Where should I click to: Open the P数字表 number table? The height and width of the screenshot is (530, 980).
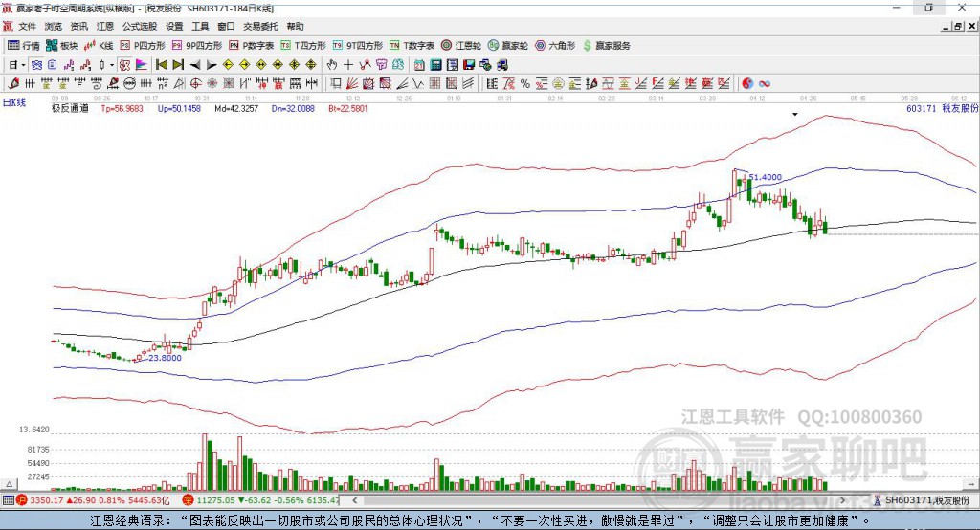click(252, 46)
